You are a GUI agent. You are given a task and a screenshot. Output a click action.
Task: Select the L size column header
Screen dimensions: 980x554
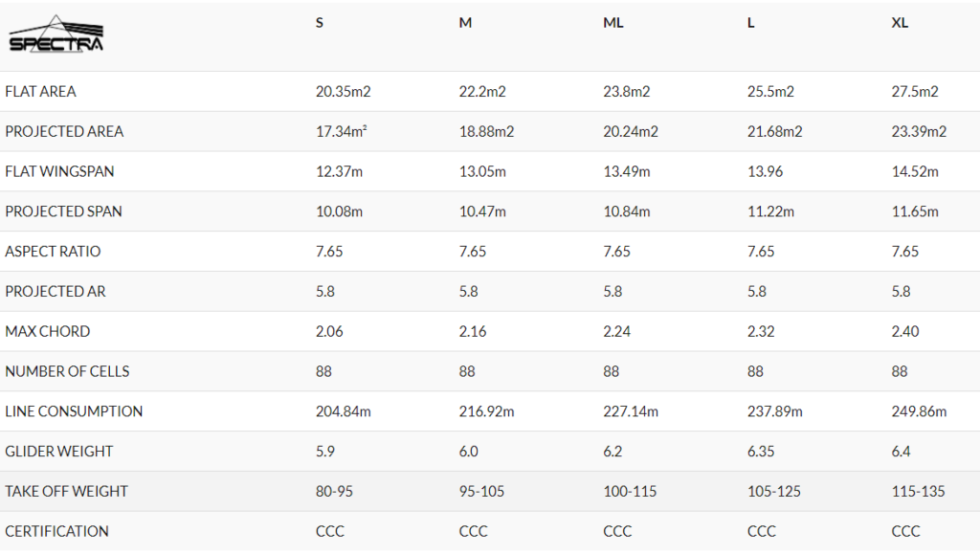pos(750,23)
